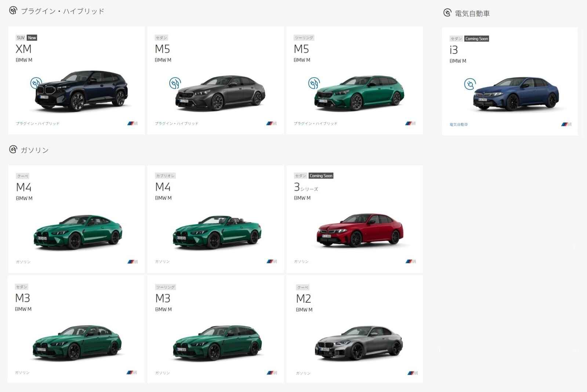Click the hybrid badge on M5 sedan
The height and width of the screenshot is (392, 587).
175,83
